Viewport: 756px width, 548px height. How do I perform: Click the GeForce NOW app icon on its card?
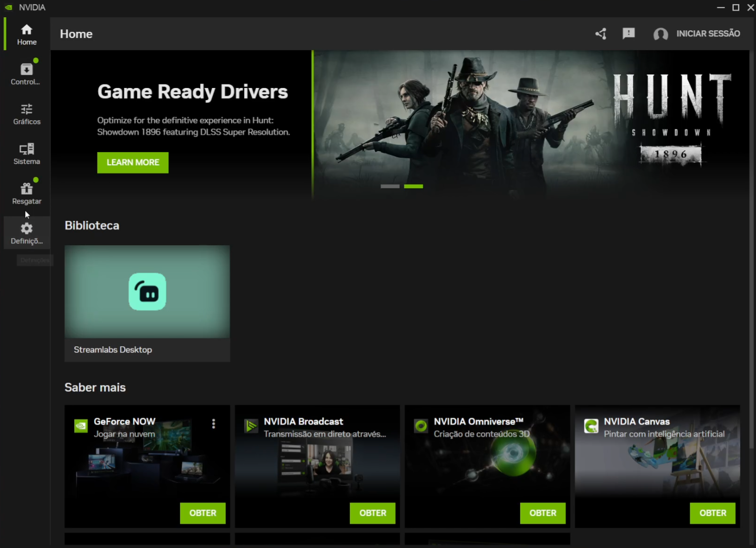click(x=81, y=426)
